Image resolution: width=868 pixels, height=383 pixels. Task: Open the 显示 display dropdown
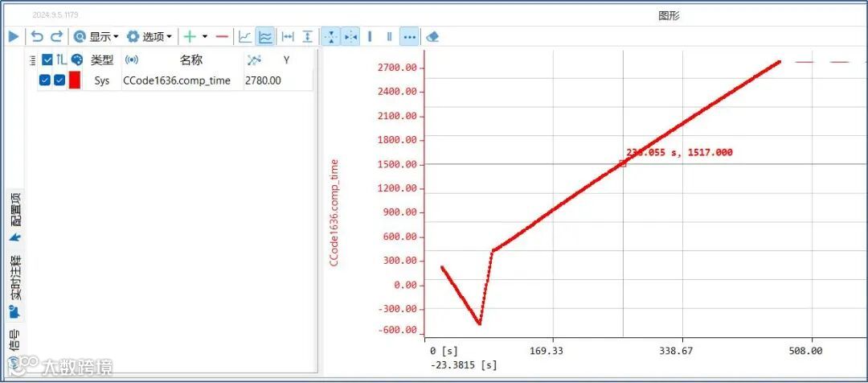click(x=96, y=36)
